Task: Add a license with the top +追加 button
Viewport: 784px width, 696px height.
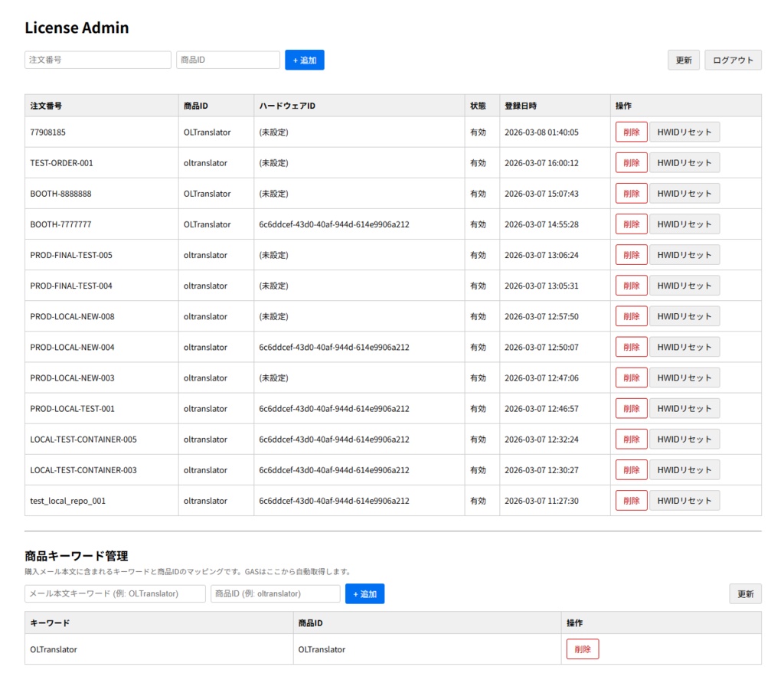Action: pyautogui.click(x=305, y=60)
